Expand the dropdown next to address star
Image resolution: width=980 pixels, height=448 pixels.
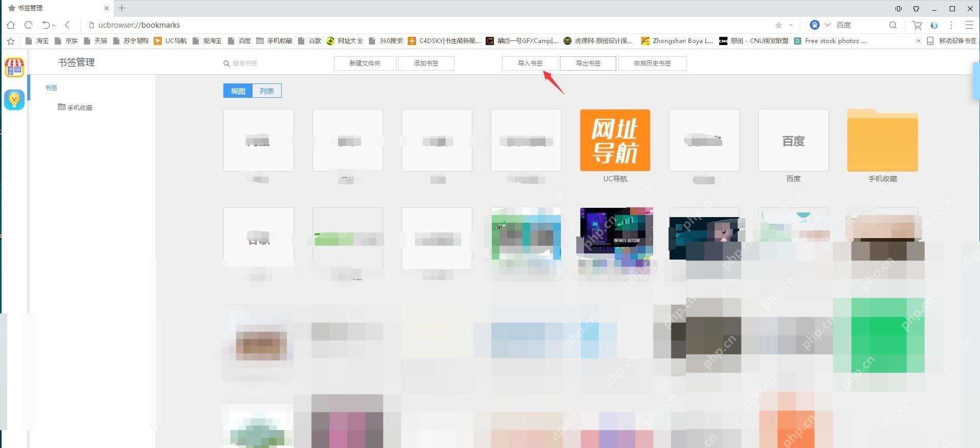pos(791,25)
